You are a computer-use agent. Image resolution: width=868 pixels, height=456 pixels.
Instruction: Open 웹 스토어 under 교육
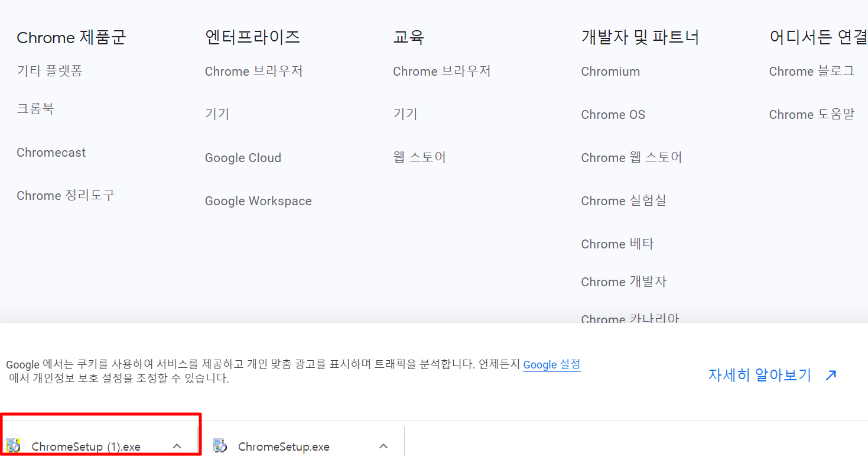(420, 157)
